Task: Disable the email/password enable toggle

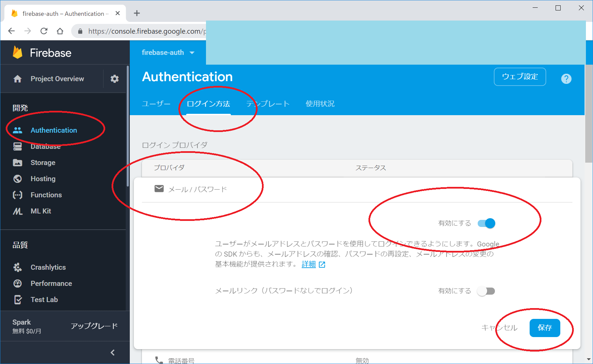Action: [x=486, y=223]
